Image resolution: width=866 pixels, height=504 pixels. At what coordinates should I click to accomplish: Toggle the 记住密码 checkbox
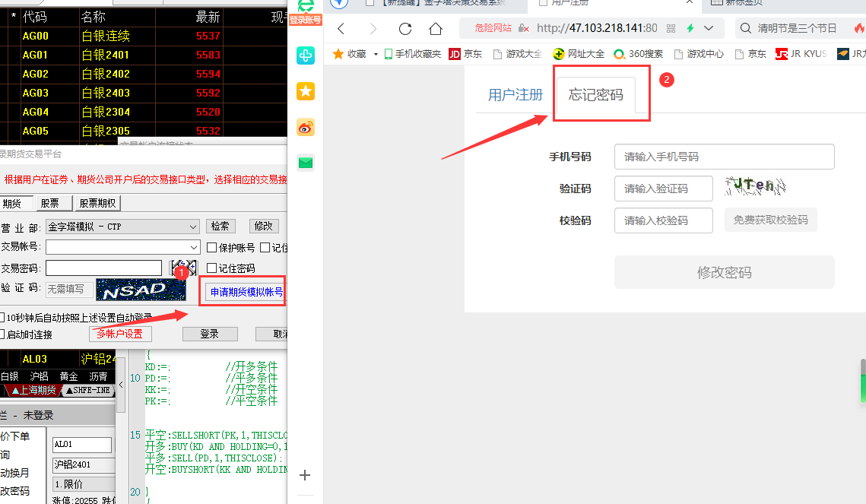coord(211,268)
